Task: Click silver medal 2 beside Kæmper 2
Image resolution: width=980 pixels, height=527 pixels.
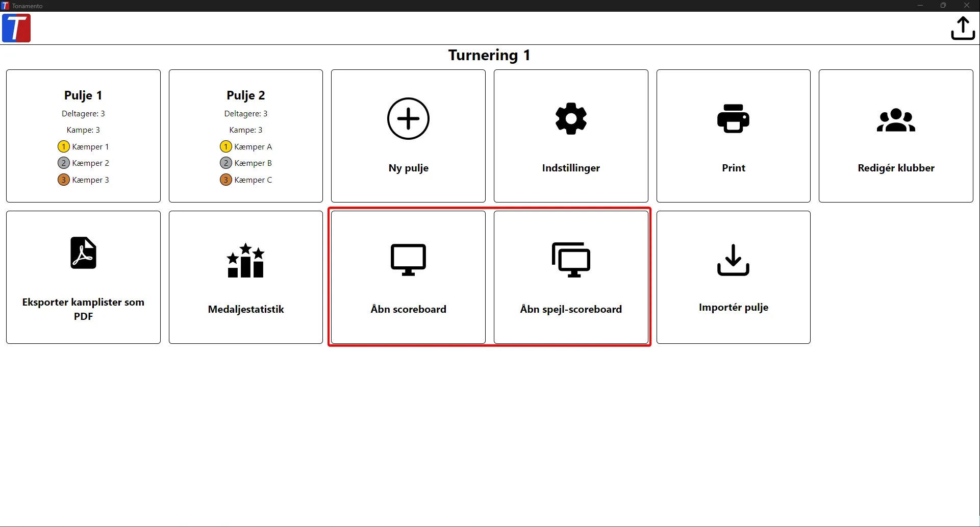Action: click(x=63, y=163)
